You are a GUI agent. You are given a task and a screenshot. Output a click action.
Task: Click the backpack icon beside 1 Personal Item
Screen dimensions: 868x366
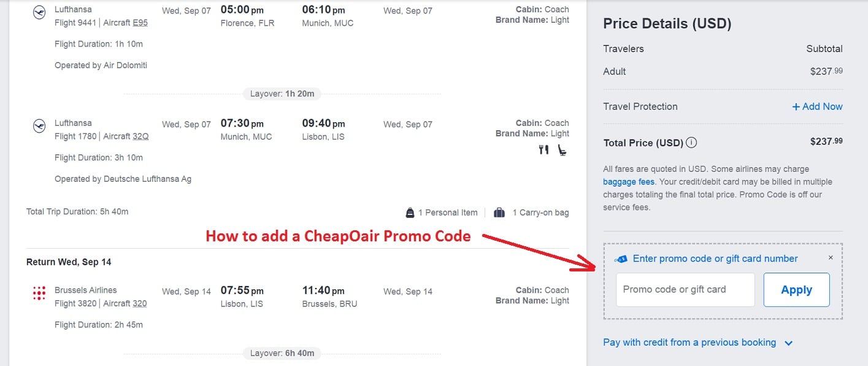[409, 212]
